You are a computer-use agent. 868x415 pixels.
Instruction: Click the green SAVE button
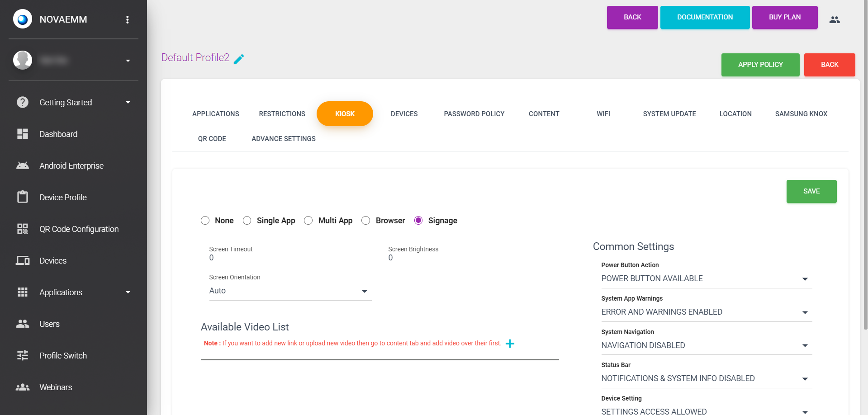pos(811,191)
